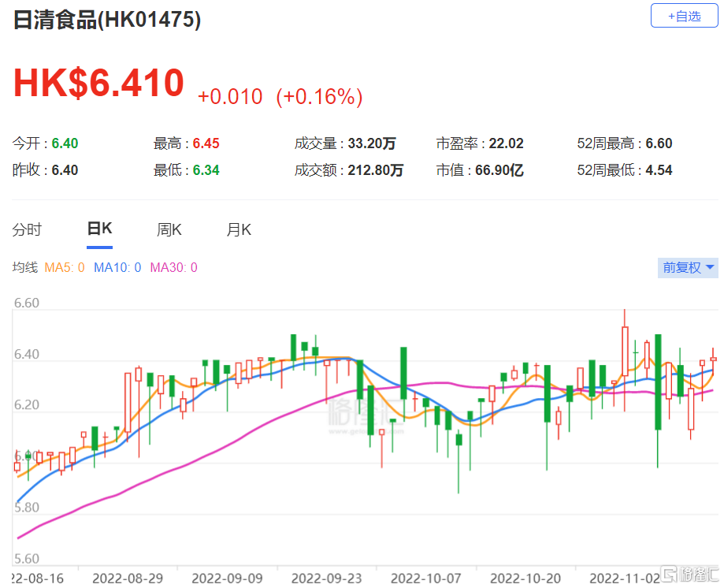Click the current price HK$6.410
The height and width of the screenshot is (588, 724).
click(x=98, y=83)
